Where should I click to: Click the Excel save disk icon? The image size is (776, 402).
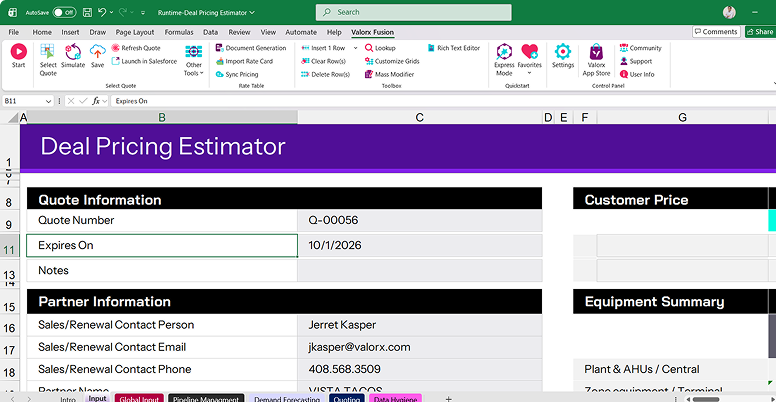tap(87, 12)
